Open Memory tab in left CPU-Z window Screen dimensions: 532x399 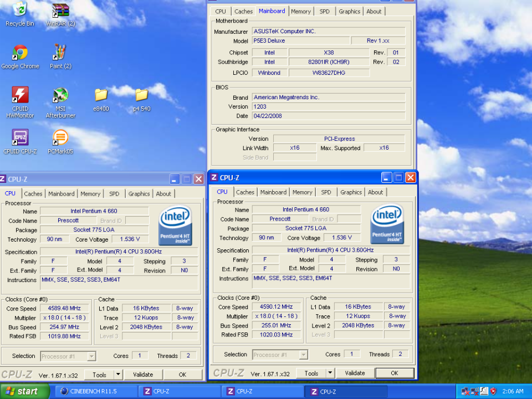[90, 194]
